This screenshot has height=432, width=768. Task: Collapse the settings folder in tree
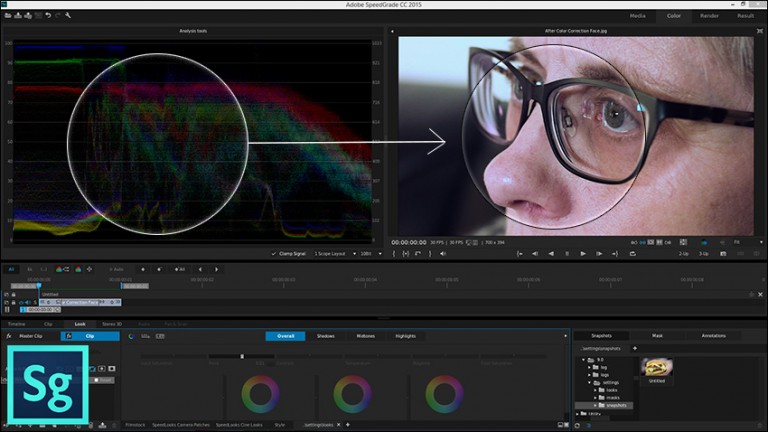590,383
